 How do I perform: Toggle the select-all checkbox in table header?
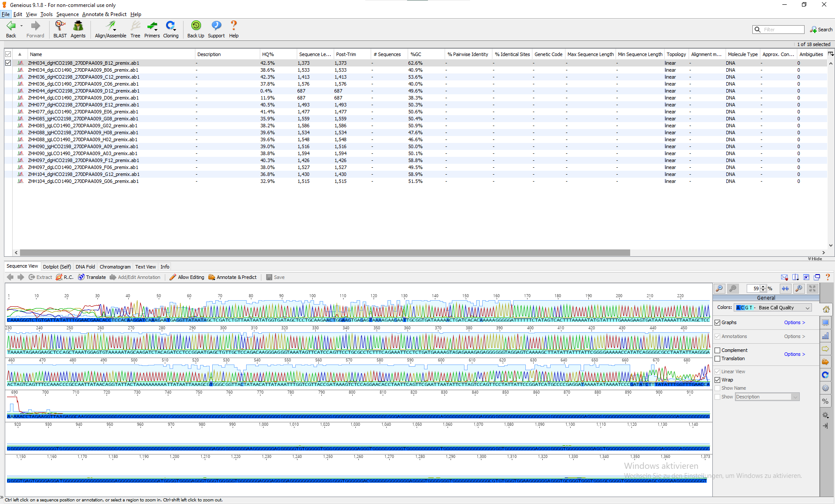(8, 54)
